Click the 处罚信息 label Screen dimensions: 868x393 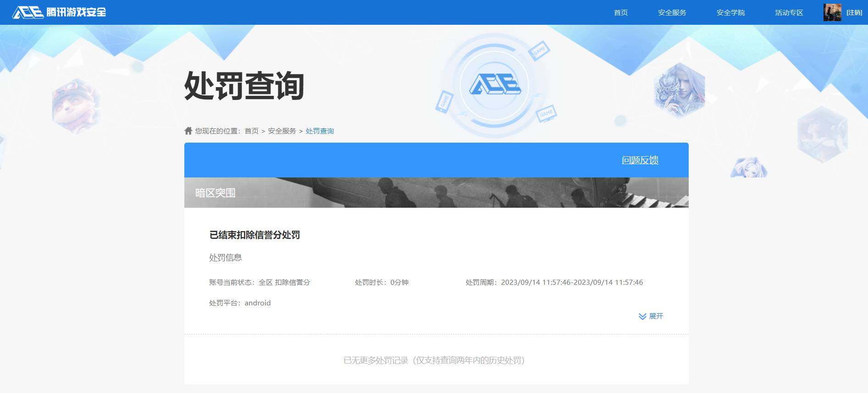pos(226,258)
